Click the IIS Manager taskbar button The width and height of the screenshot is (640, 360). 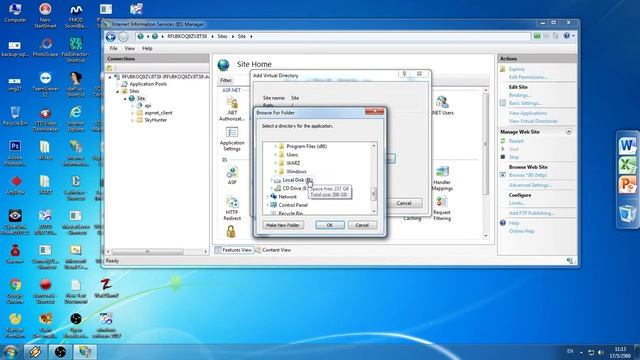[x=85, y=352]
